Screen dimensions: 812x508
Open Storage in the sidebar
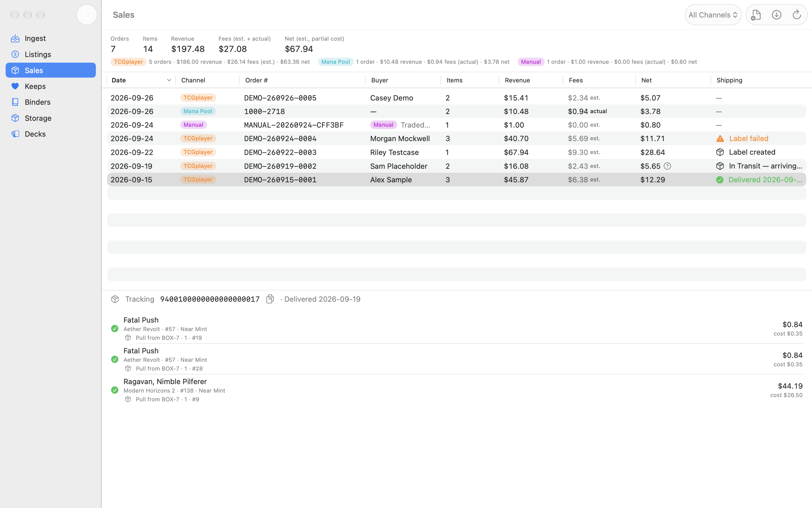(x=51, y=118)
